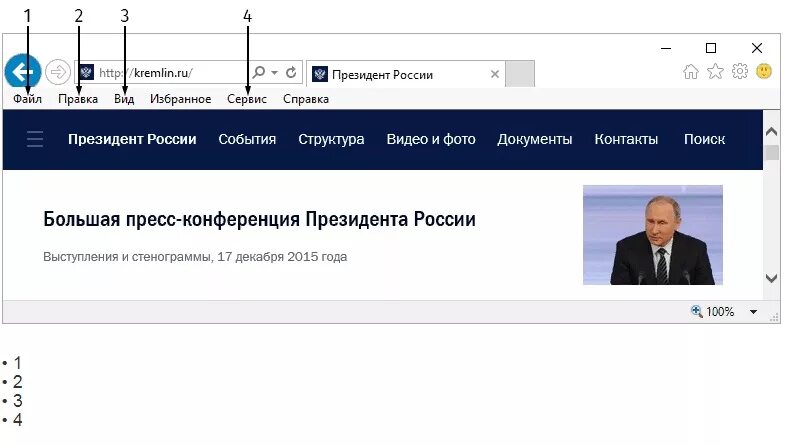Select the Президент России tab

point(406,74)
